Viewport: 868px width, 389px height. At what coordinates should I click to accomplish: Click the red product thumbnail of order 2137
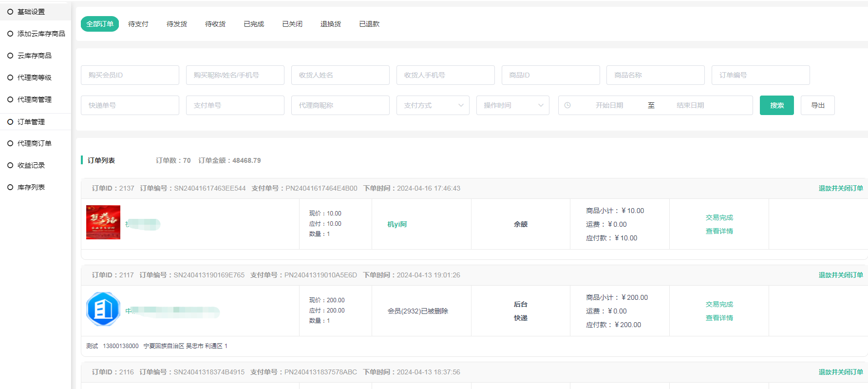[103, 222]
